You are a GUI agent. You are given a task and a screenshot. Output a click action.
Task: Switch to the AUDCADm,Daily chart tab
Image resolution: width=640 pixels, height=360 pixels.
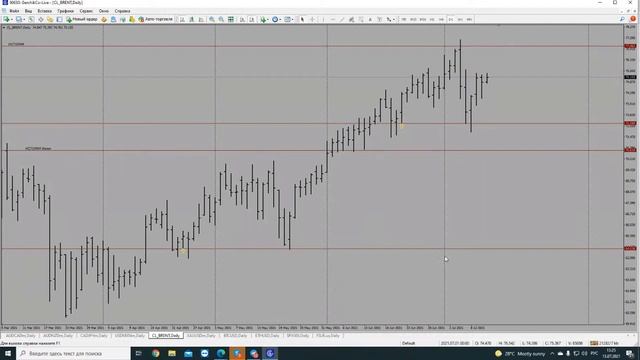pos(21,336)
